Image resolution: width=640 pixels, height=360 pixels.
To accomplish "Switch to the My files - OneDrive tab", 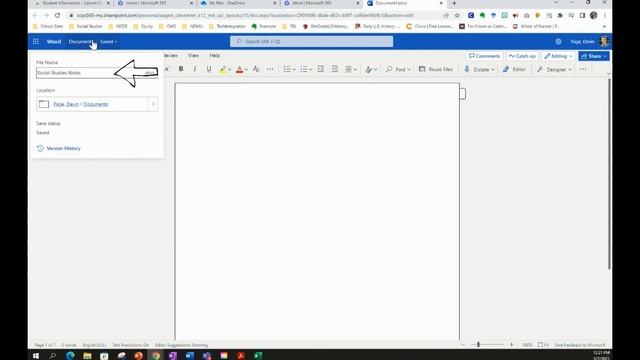I will pyautogui.click(x=238, y=4).
